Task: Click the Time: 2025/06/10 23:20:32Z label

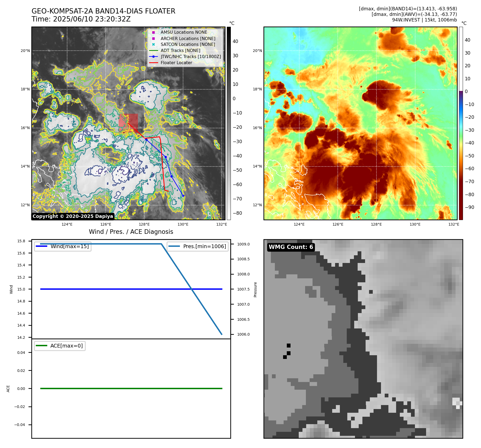Action: [x=81, y=19]
